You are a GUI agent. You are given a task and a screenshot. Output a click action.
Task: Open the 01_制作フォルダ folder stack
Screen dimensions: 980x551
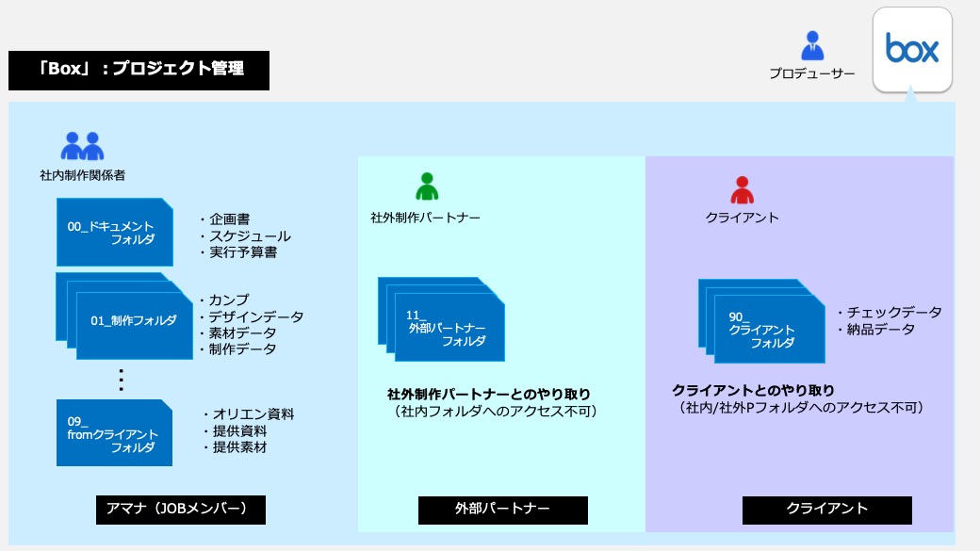pos(124,316)
